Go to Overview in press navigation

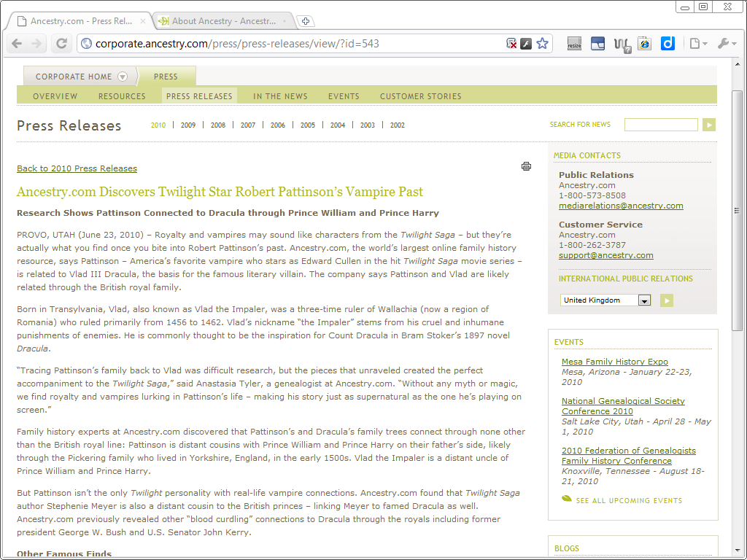pos(55,96)
